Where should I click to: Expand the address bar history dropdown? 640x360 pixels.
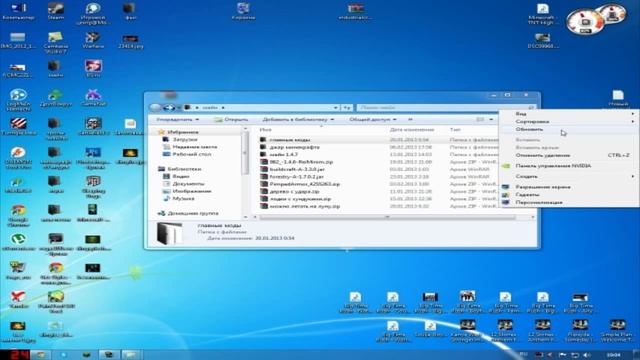[336, 107]
